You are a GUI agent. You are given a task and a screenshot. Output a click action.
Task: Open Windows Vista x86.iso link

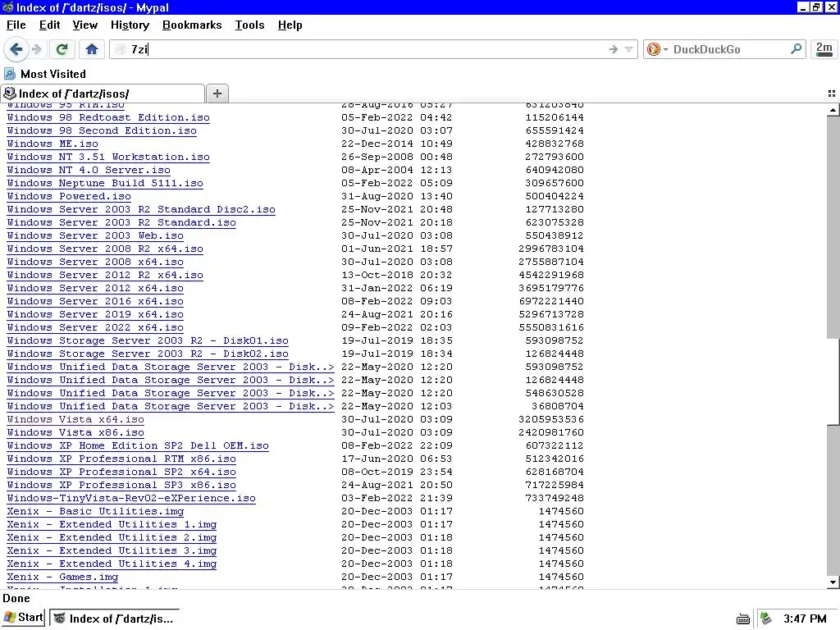pyautogui.click(x=75, y=432)
